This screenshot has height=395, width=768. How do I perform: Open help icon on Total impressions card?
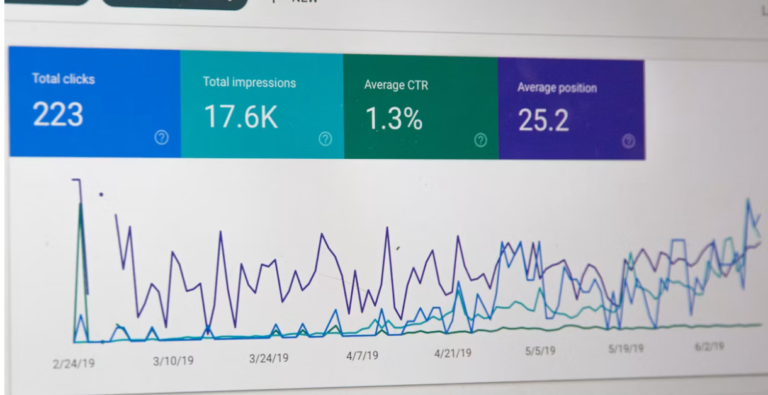pyautogui.click(x=325, y=139)
